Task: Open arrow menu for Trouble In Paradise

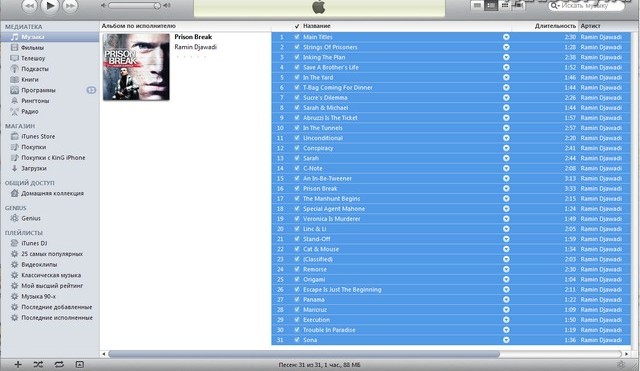Action: (506, 330)
